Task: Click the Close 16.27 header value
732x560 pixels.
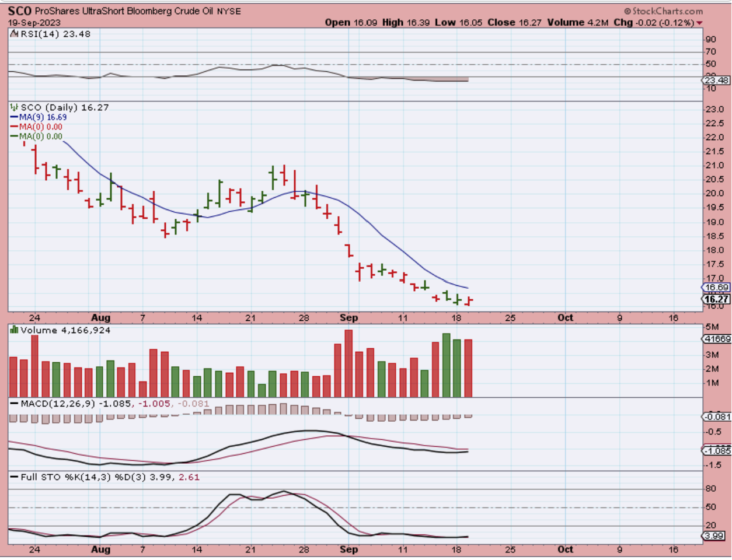Action: pos(514,22)
